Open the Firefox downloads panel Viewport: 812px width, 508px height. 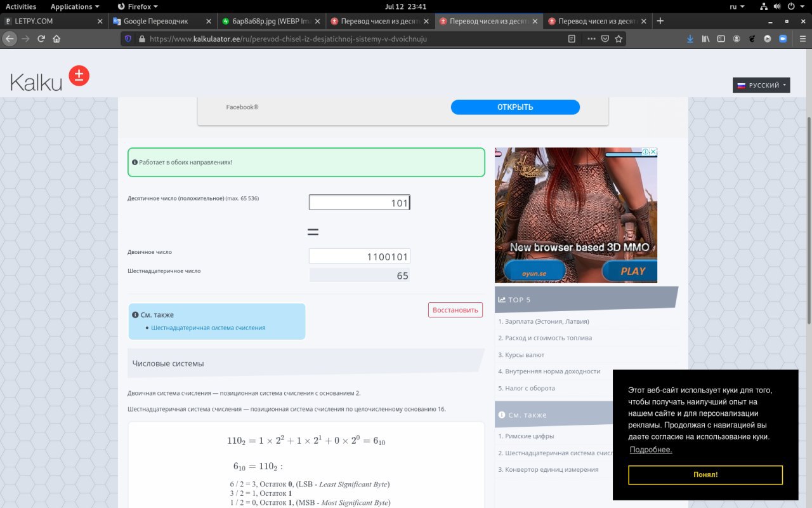pos(690,39)
